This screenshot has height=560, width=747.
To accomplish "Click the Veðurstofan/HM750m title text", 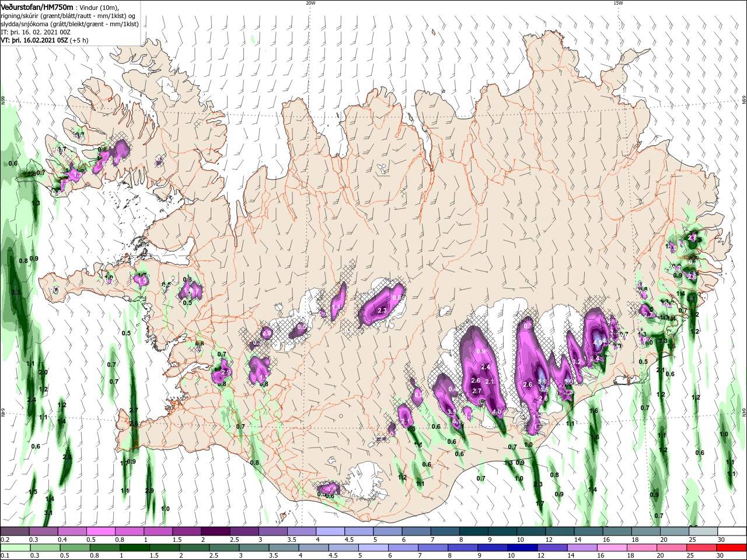I will tap(37, 6).
